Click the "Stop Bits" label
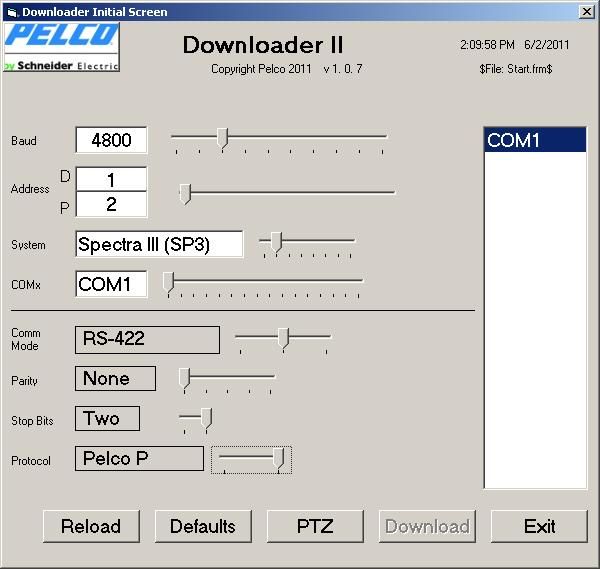Screen dimensions: 600x569 pos(32,421)
